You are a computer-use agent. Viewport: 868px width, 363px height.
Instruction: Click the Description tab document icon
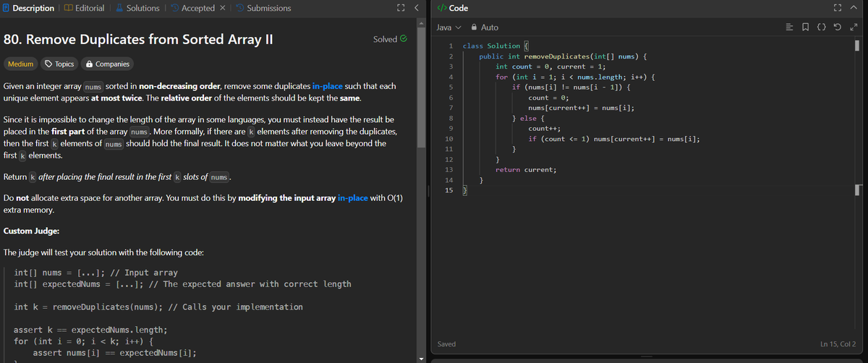(x=7, y=8)
